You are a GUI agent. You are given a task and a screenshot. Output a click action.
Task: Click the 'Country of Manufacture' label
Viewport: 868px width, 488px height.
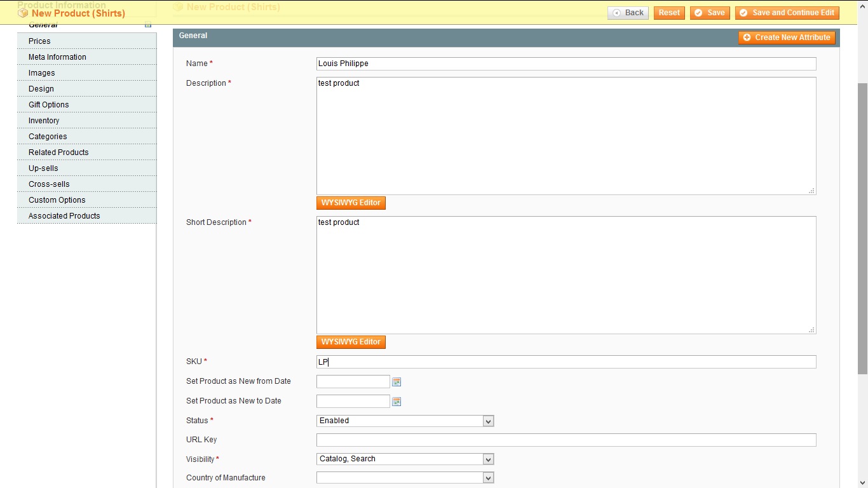226,478
